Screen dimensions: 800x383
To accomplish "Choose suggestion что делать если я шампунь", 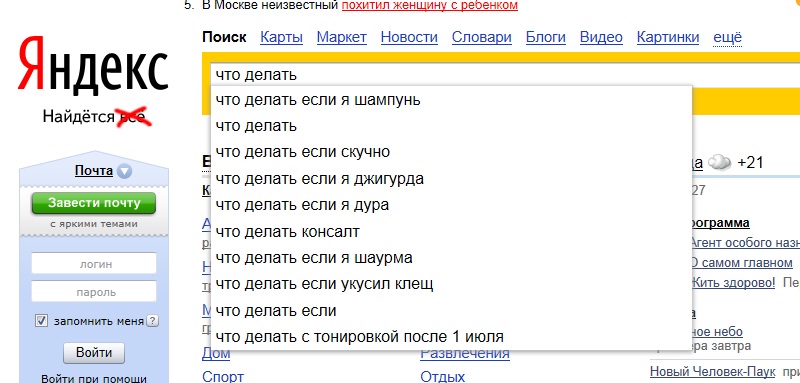I will [451, 99].
